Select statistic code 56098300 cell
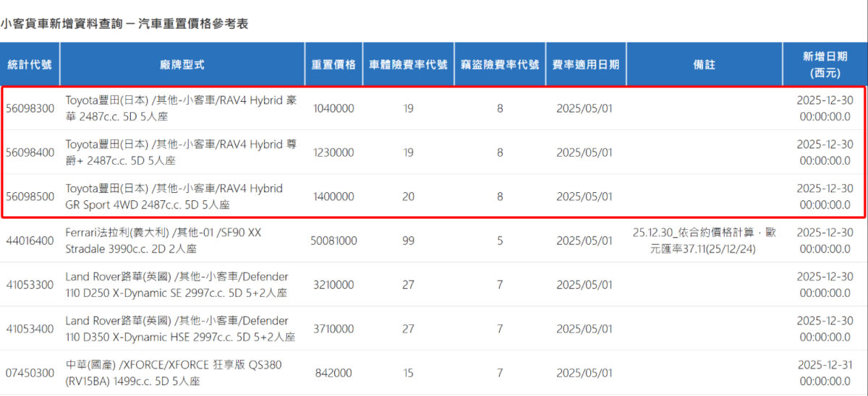Image resolution: width=868 pixels, height=396 pixels. (30, 108)
